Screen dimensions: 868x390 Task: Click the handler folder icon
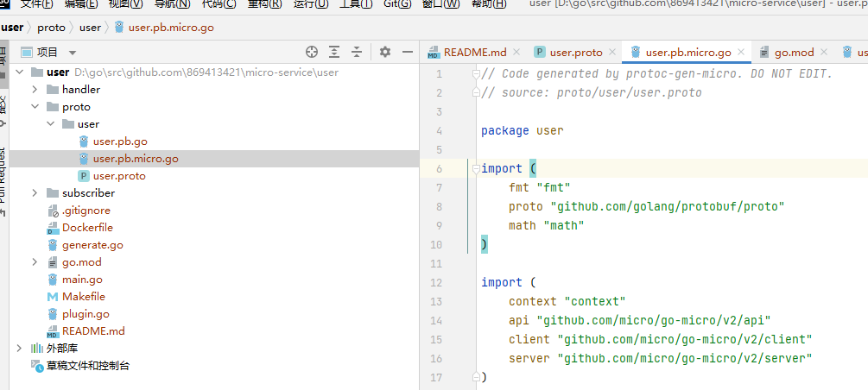tap(53, 90)
